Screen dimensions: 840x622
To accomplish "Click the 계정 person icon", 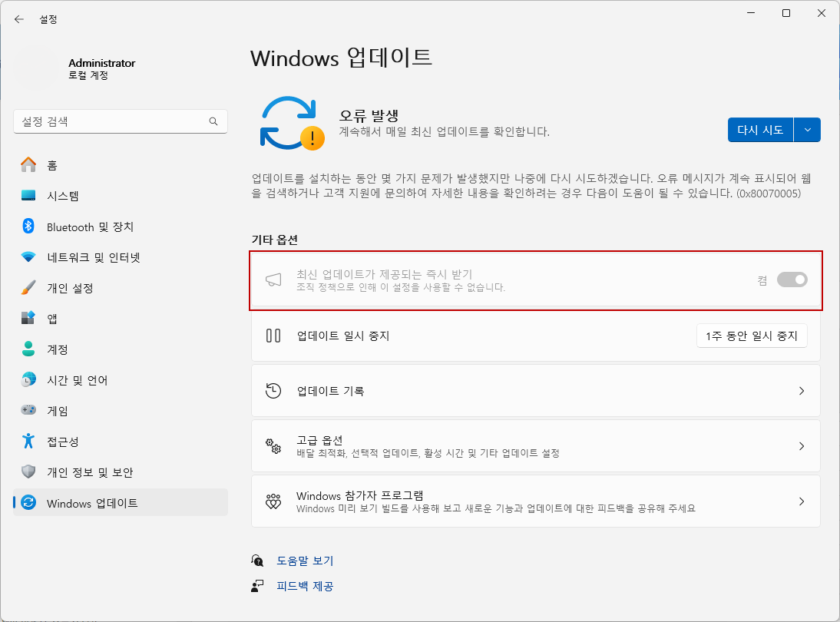I will click(x=28, y=349).
